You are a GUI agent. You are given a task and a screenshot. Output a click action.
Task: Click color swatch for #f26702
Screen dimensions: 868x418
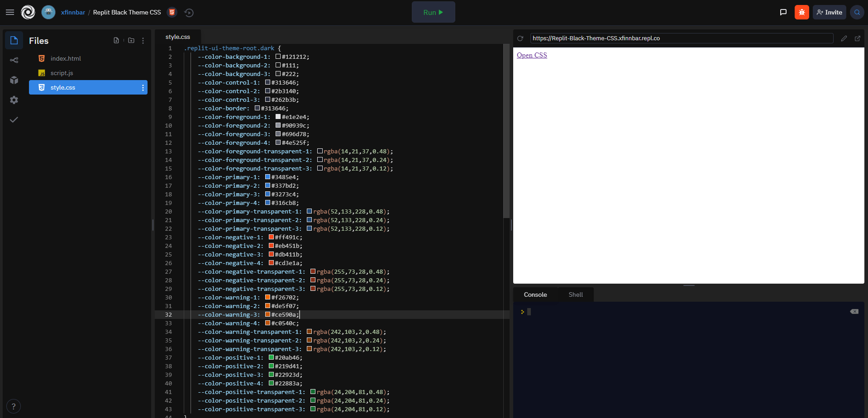coord(268,297)
